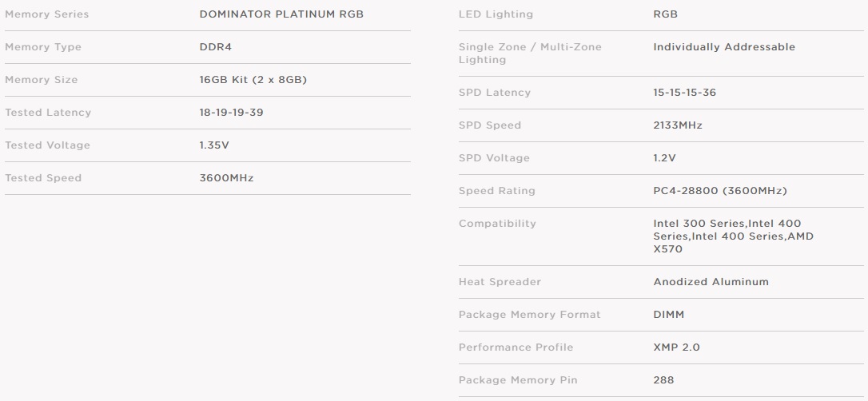868x401 pixels.
Task: Click the Memory Series label
Action: (46, 14)
